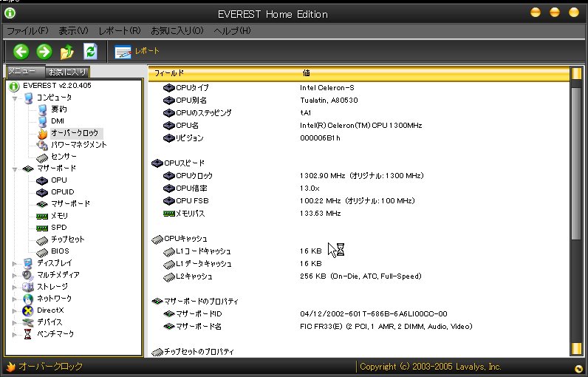Open the レポート(R) menu
The image size is (588, 377).
point(119,31)
